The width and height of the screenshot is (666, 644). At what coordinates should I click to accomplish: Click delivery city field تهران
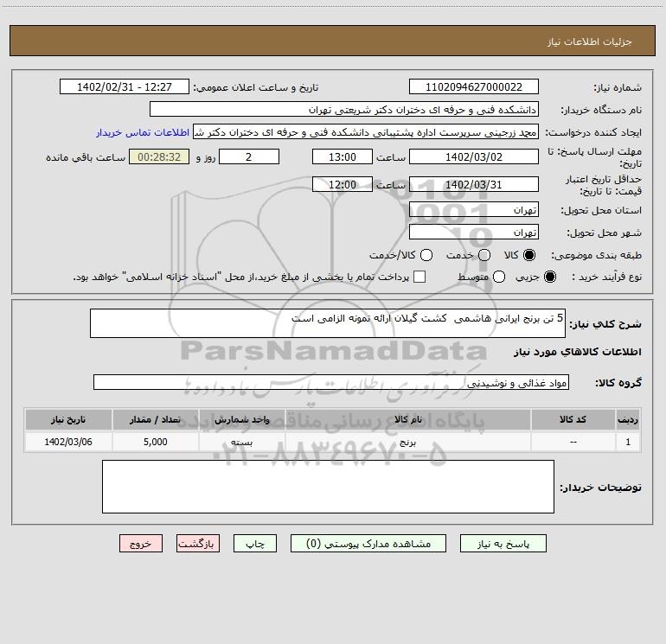pos(474,232)
